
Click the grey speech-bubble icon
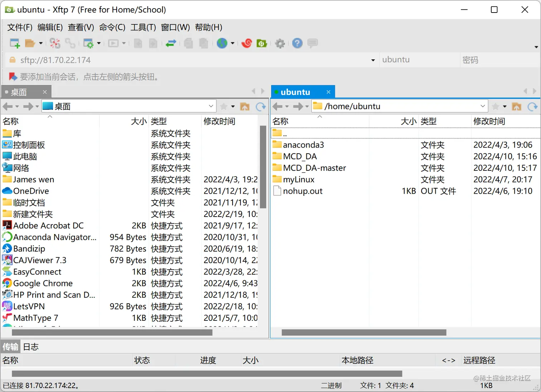[313, 43]
